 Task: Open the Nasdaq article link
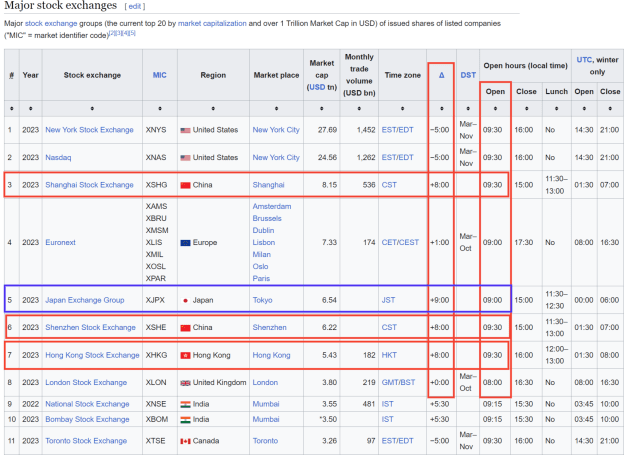tap(58, 157)
